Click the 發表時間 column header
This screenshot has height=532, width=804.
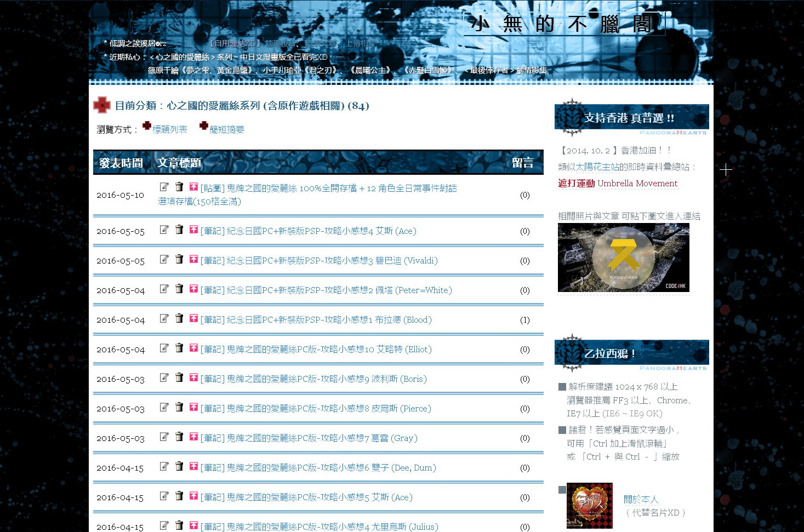(121, 163)
